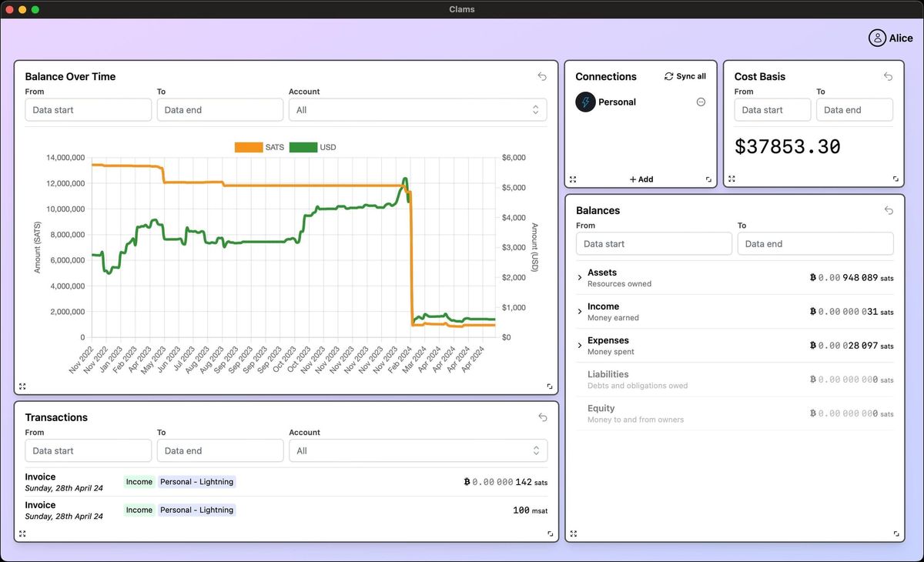The height and width of the screenshot is (562, 924).
Task: Expand the Expenses row in Balances
Action: tap(580, 345)
